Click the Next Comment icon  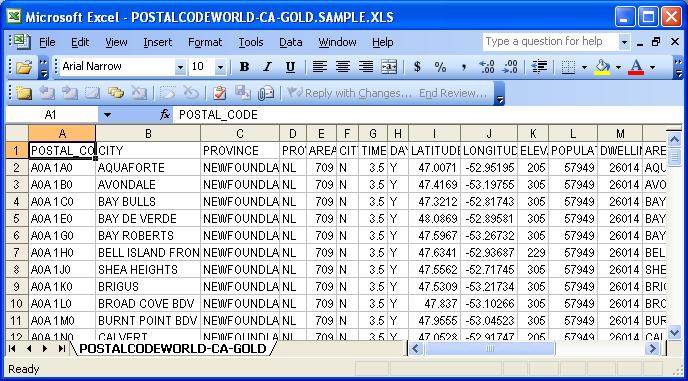click(x=70, y=93)
